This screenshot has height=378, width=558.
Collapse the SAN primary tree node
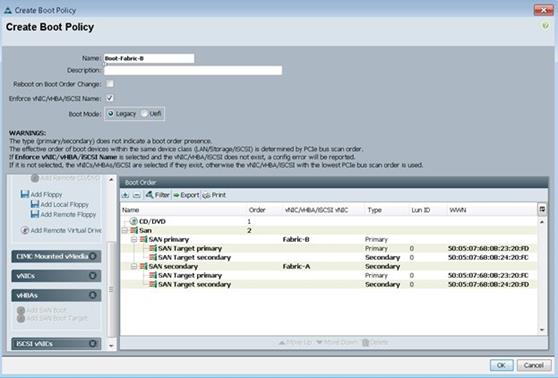[x=134, y=240]
